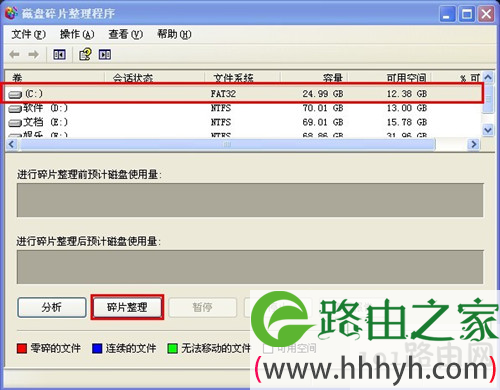Open the 查看 menu
500x390 pixels.
[125, 34]
